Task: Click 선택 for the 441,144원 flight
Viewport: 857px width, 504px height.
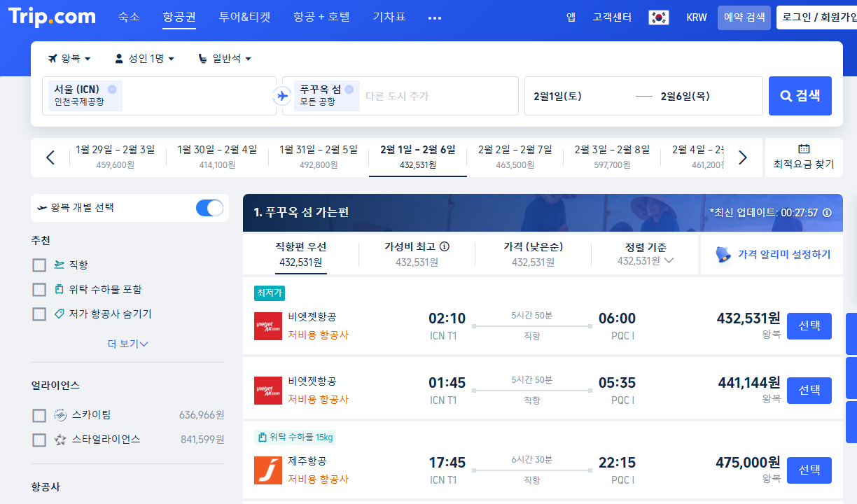Action: coord(809,391)
